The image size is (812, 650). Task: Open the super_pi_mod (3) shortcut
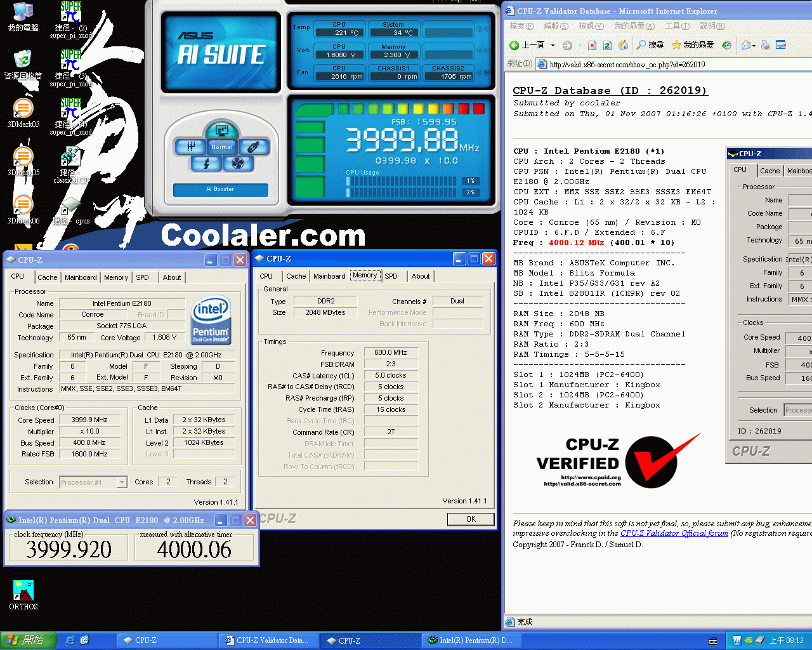[x=70, y=69]
